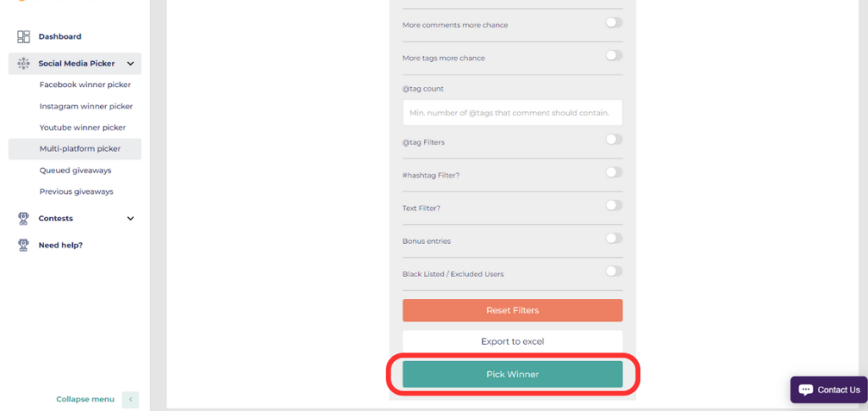This screenshot has width=868, height=411.
Task: Click the Dashboard grid icon
Action: (x=24, y=36)
